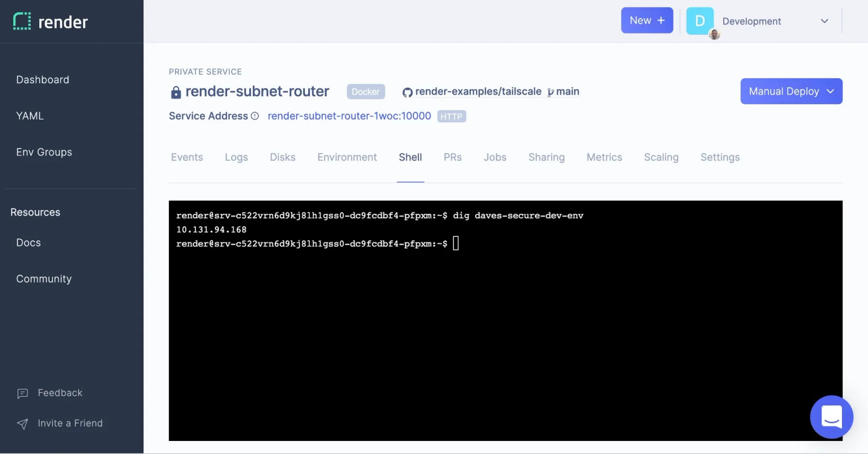Open the Metrics tab
868x454 pixels.
(x=604, y=157)
